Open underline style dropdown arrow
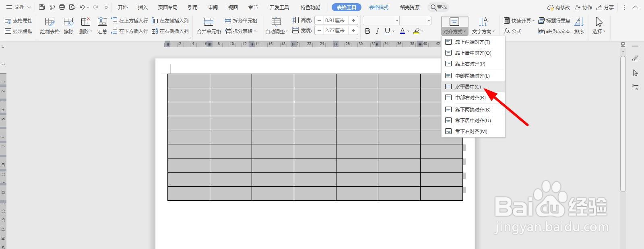This screenshot has height=249, width=644. (393, 31)
